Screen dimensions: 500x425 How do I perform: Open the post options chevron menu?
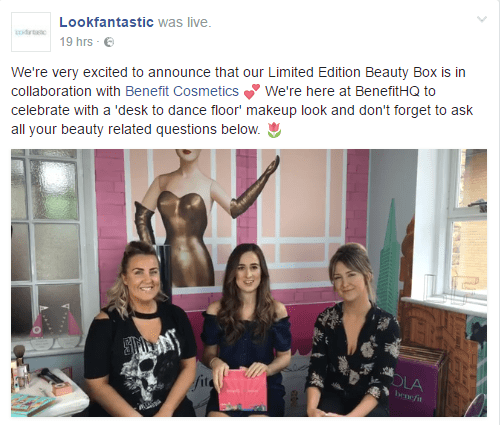coord(482,19)
